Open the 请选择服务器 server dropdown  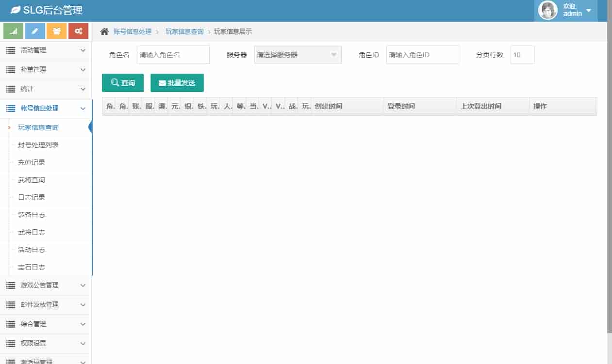298,55
